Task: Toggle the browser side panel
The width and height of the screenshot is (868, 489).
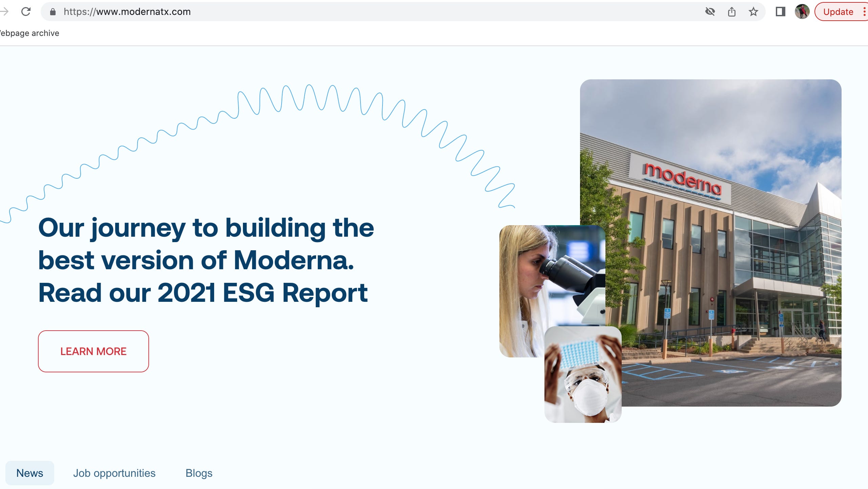Action: pos(780,12)
